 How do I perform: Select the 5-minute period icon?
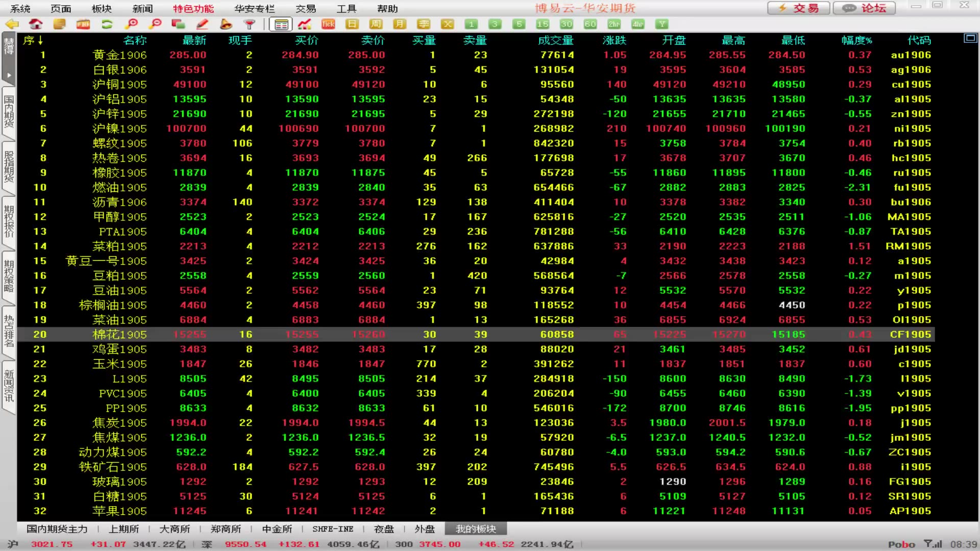tap(519, 24)
